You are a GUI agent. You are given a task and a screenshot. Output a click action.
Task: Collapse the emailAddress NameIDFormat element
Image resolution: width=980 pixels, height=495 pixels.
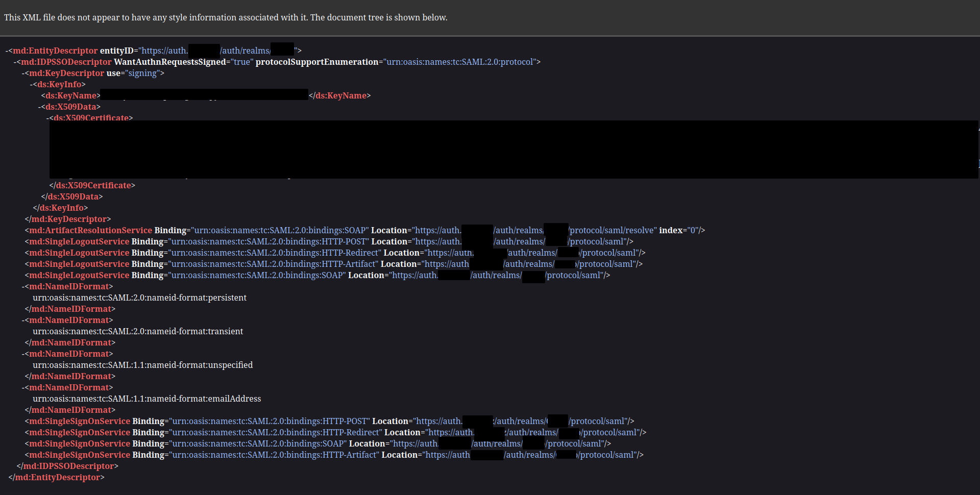(x=24, y=387)
